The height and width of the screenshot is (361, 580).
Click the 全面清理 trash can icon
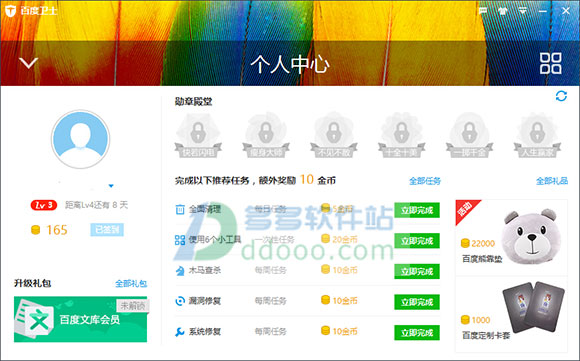click(x=180, y=210)
